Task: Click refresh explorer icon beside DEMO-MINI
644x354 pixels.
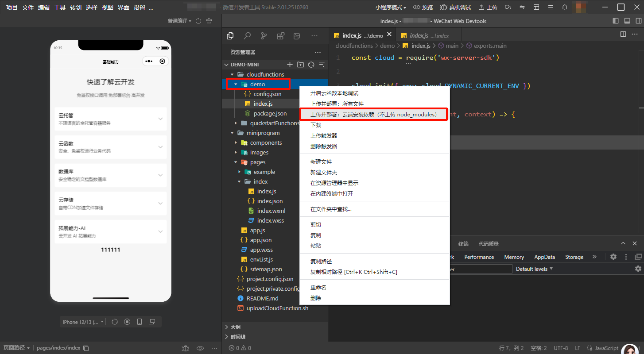Action: pos(311,65)
